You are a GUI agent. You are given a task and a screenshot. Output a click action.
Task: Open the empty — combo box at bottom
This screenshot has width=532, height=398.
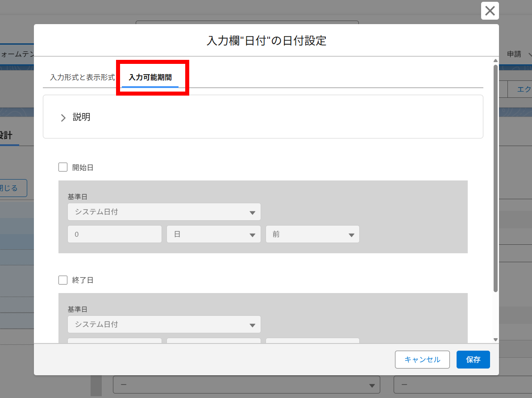click(x=247, y=385)
